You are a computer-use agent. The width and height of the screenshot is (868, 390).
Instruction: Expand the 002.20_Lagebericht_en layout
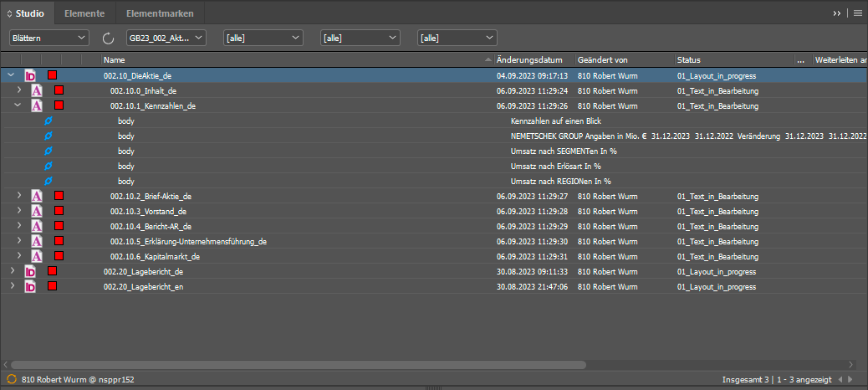tap(12, 286)
